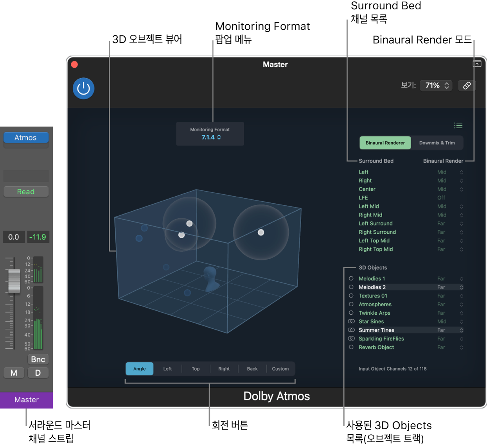Screen dimensions: 487x448
Task: Toggle the D dim button
Action: click(x=38, y=373)
